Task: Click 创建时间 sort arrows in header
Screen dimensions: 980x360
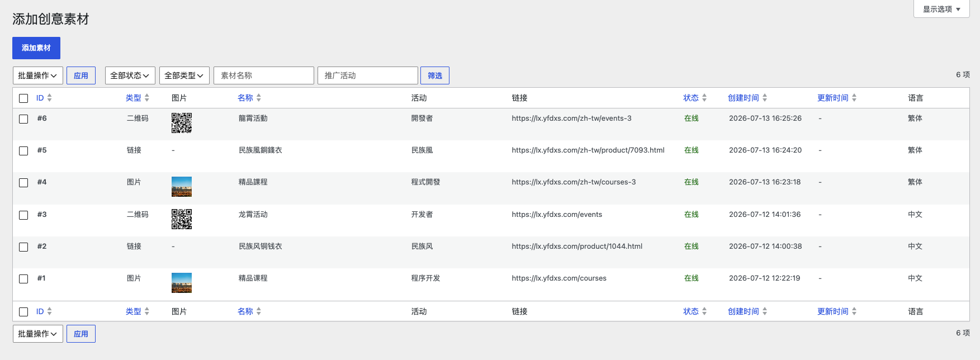Action: [x=764, y=98]
